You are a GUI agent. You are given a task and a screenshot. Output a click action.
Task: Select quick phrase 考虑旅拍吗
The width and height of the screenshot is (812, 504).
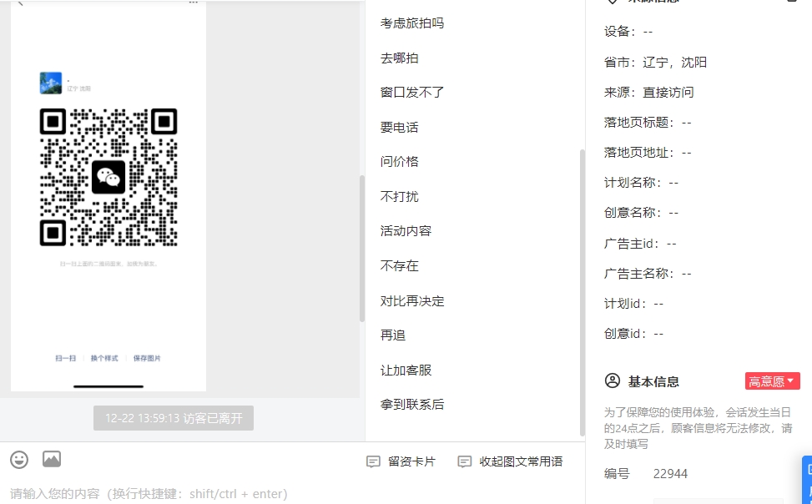(x=412, y=23)
